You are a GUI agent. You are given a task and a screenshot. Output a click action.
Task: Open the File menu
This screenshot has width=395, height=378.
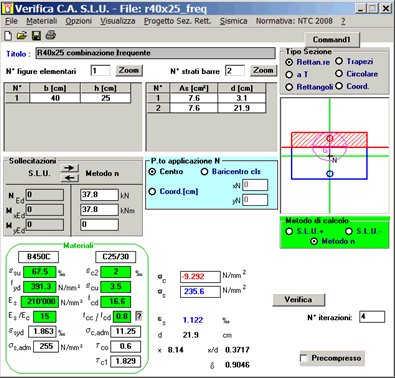point(11,21)
